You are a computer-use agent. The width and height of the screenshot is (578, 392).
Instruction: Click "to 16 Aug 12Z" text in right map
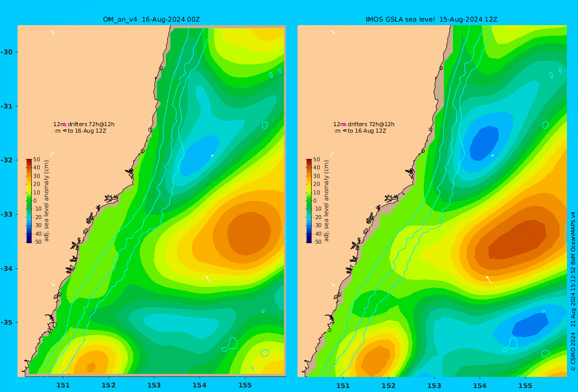coord(367,131)
